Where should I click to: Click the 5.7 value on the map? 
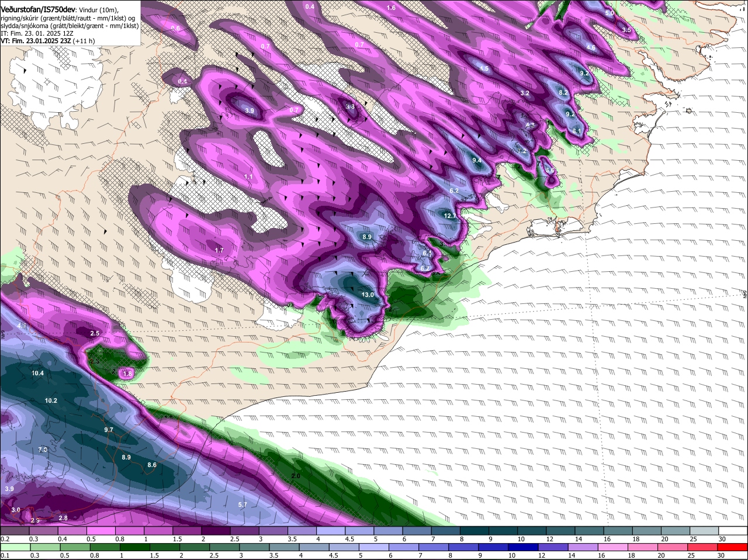(x=243, y=504)
